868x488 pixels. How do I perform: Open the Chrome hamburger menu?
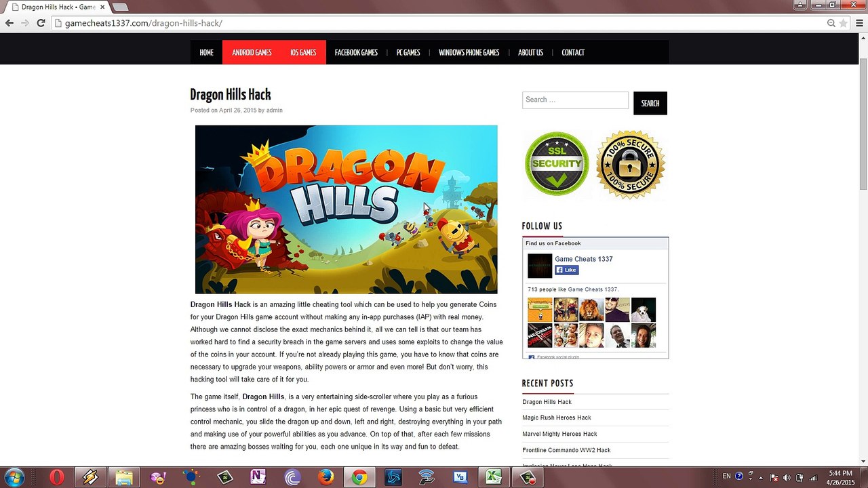(x=858, y=23)
